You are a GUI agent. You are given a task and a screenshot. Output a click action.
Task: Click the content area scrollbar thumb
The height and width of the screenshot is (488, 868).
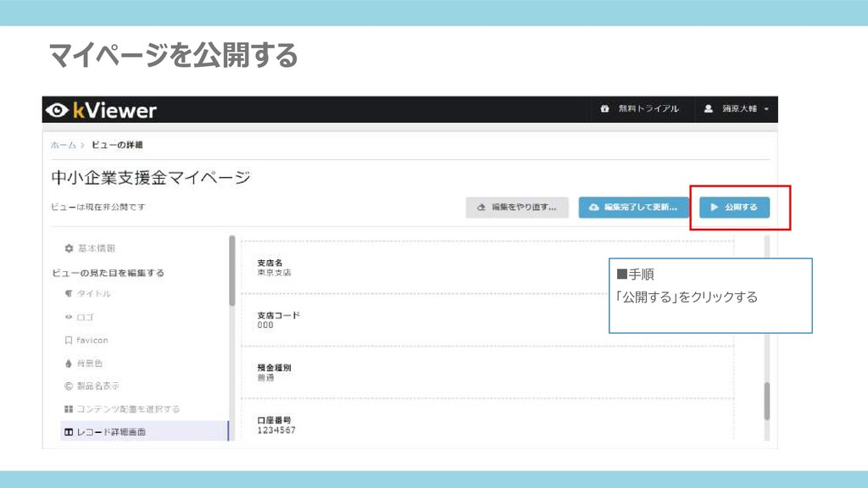point(766,401)
